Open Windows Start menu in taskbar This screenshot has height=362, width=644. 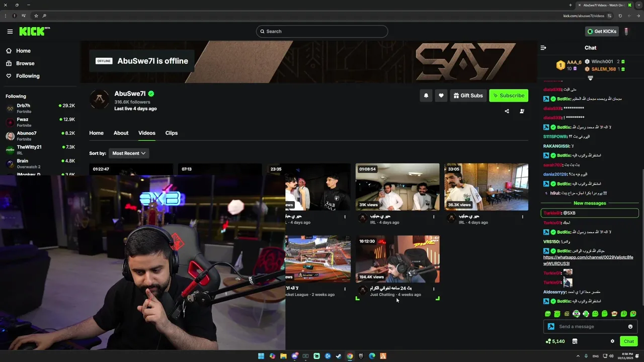click(x=261, y=356)
